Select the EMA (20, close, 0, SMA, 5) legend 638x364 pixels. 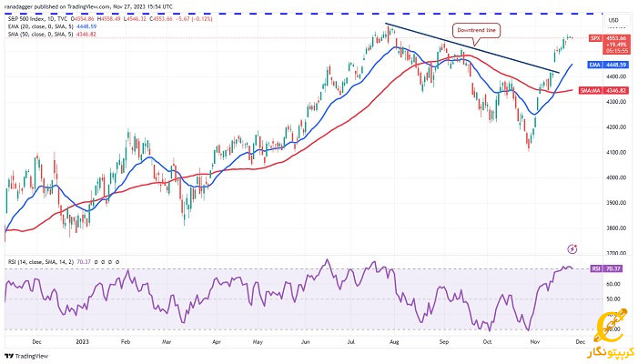point(40,26)
